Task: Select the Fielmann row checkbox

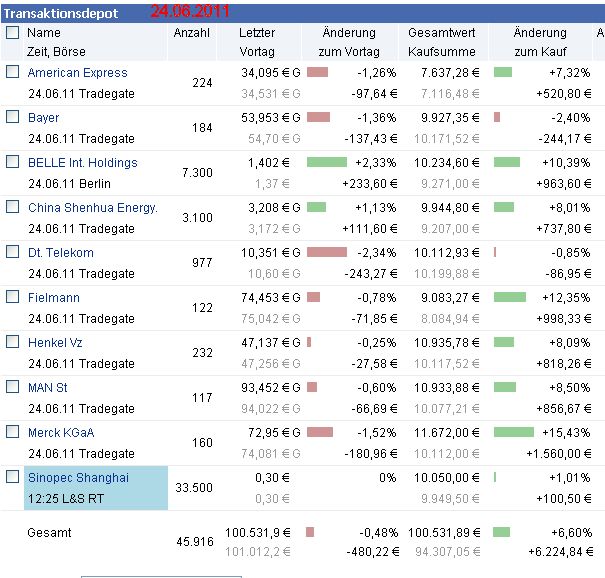Action: 12,297
